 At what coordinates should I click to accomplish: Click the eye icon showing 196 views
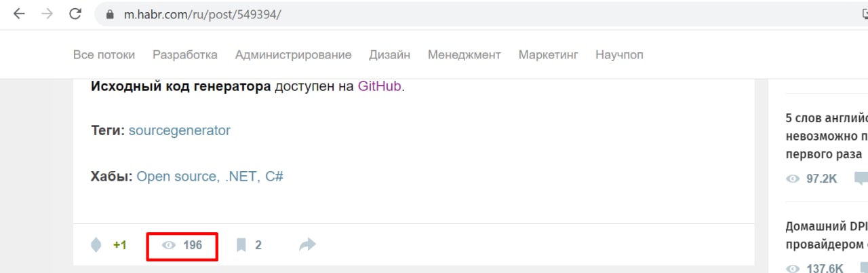click(168, 245)
